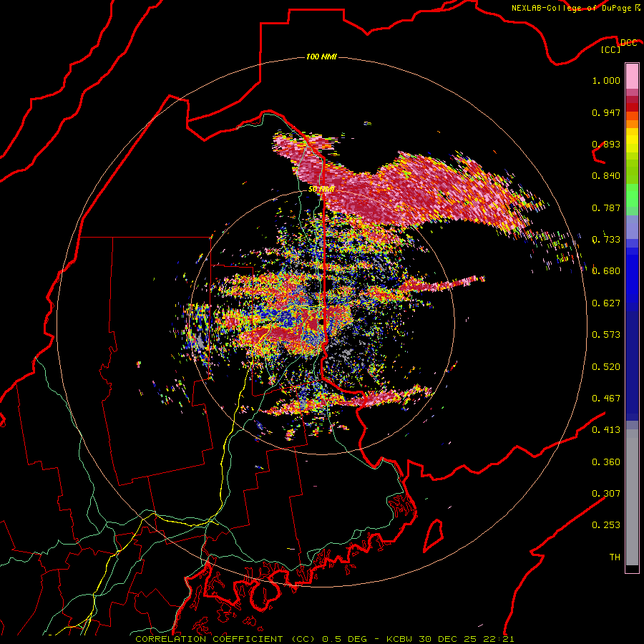Select the 1.000 legend value
The width and height of the screenshot is (644, 644).
pos(606,80)
